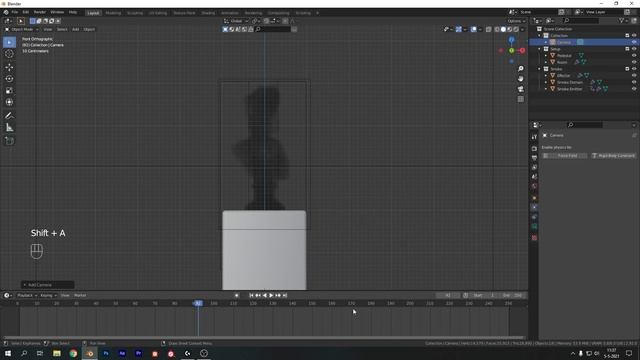Viewport: 640px width, 360px height.
Task: Collapse the Setup collection
Action: 539,49
